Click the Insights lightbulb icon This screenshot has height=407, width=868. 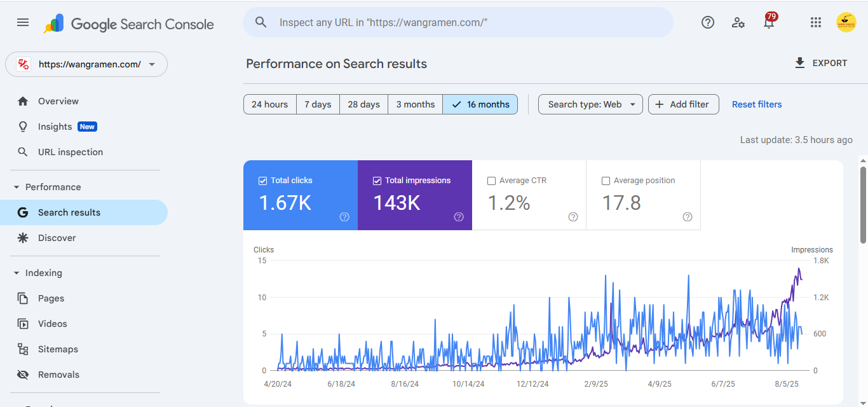pos(23,127)
